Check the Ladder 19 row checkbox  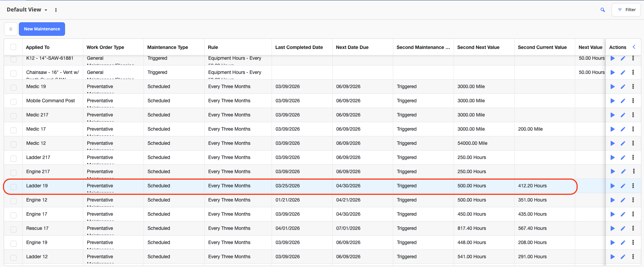click(13, 187)
